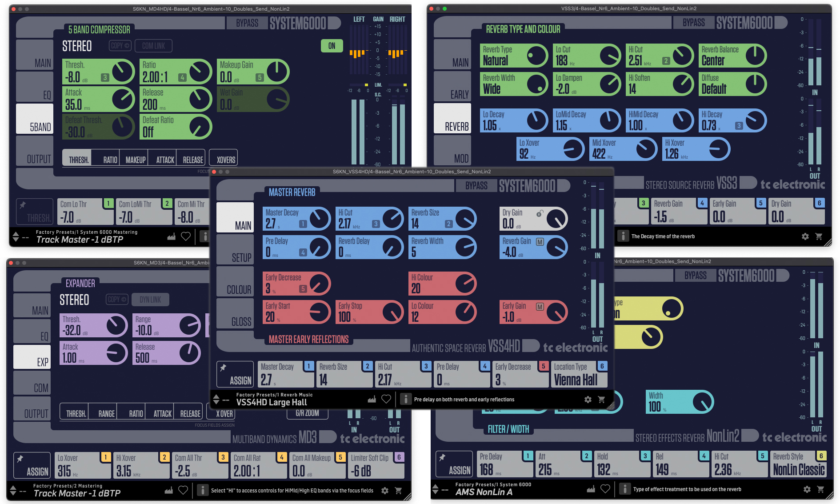Screen dimensions: 840x504
Task: Click the info icon in NonLin2 footer
Action: [624, 489]
